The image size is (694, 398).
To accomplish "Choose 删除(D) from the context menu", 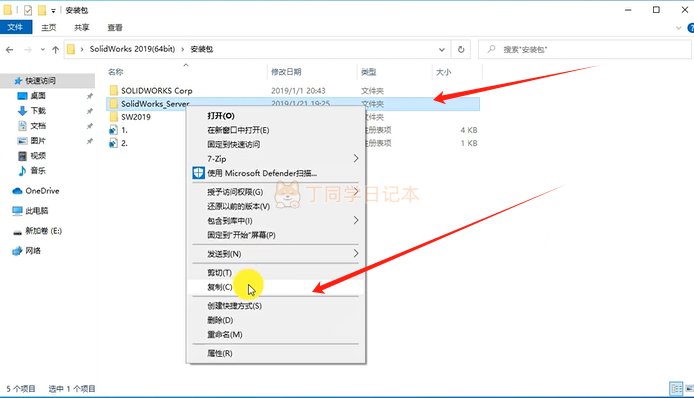I will tap(276, 320).
